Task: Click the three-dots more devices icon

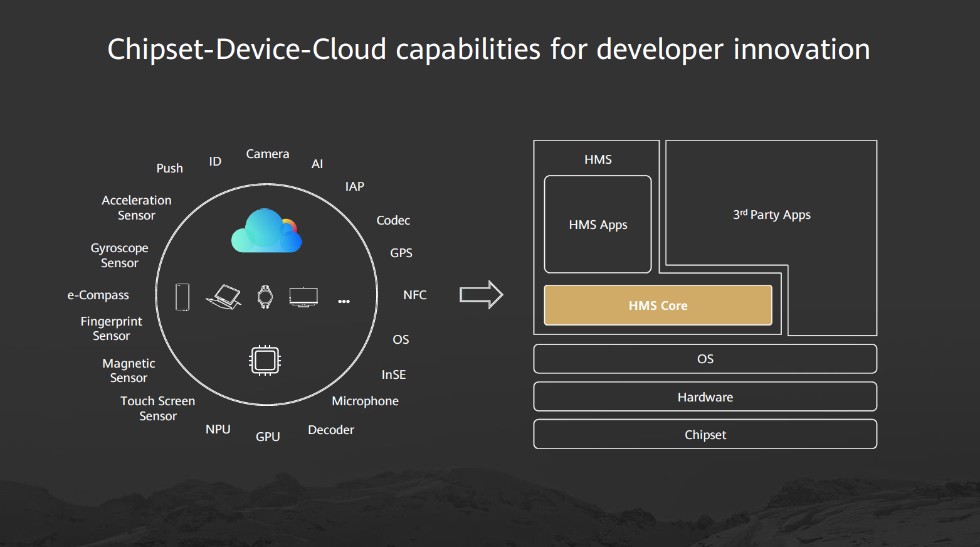Action: 344,302
